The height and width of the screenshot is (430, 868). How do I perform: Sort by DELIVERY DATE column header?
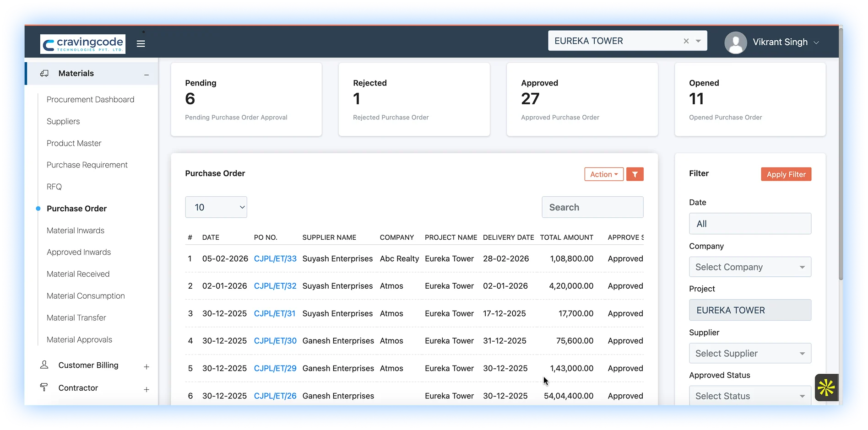coord(509,237)
